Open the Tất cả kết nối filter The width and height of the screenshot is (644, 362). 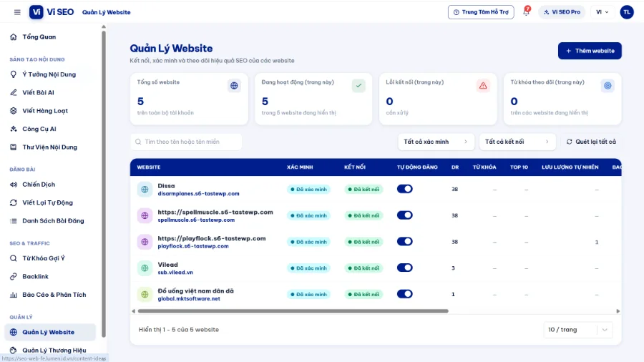[x=517, y=142]
